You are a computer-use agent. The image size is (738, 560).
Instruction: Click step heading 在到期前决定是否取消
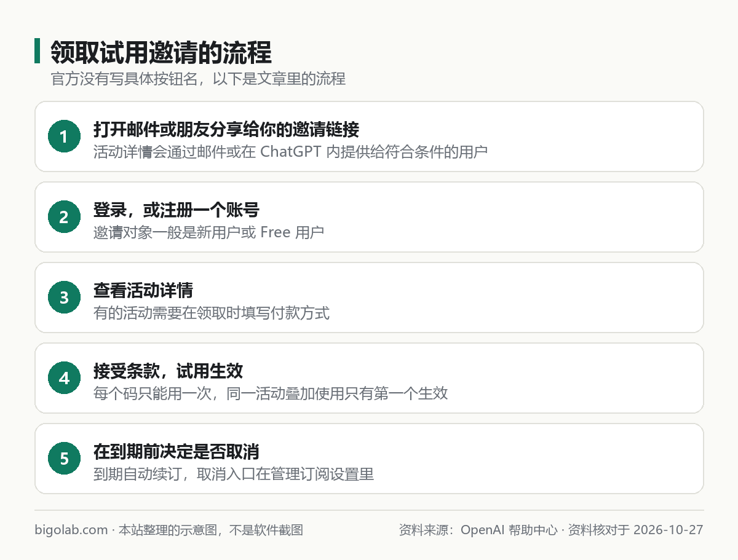pos(177,452)
